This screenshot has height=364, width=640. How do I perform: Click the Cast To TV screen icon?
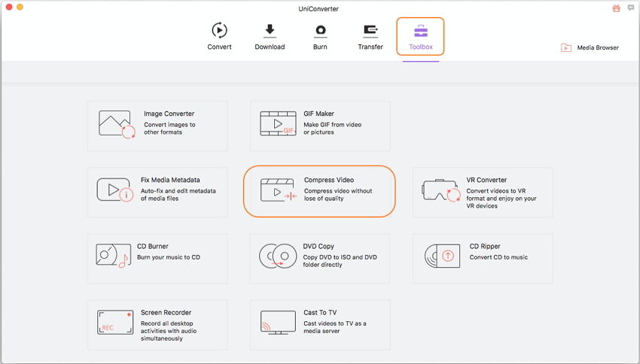[x=278, y=323]
